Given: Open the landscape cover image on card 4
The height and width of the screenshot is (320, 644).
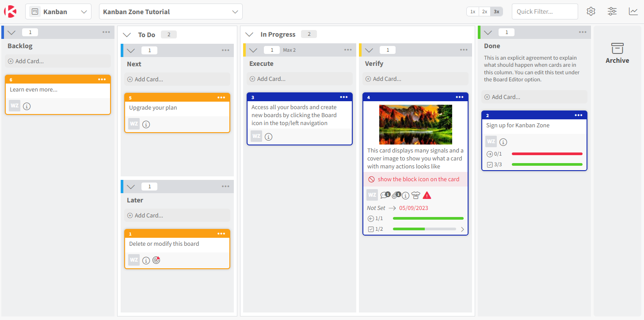Looking at the screenshot, I should tap(415, 125).
